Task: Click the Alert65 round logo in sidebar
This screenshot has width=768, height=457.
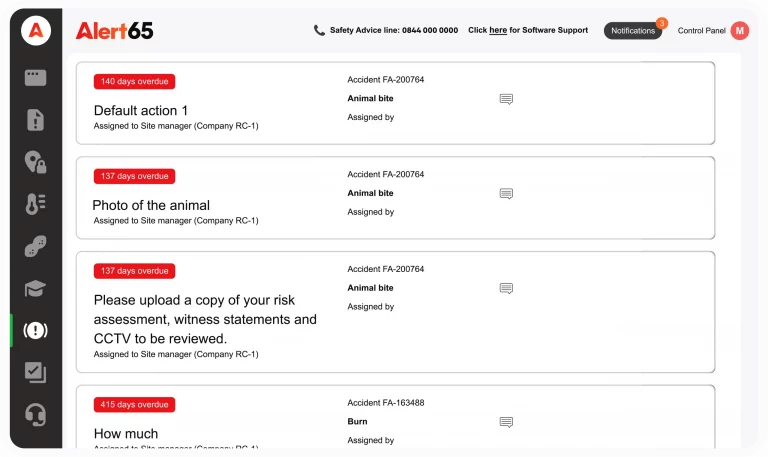Action: [x=36, y=30]
